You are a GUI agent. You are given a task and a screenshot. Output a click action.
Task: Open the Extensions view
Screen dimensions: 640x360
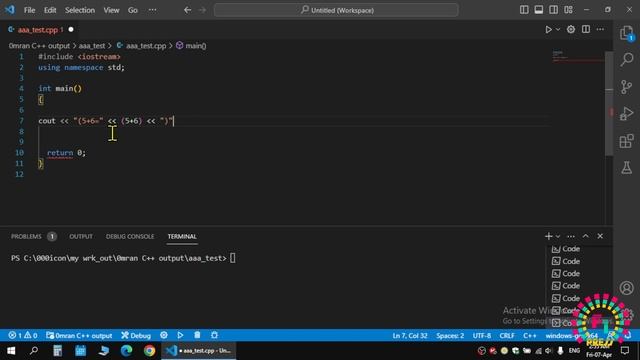pyautogui.click(x=627, y=141)
